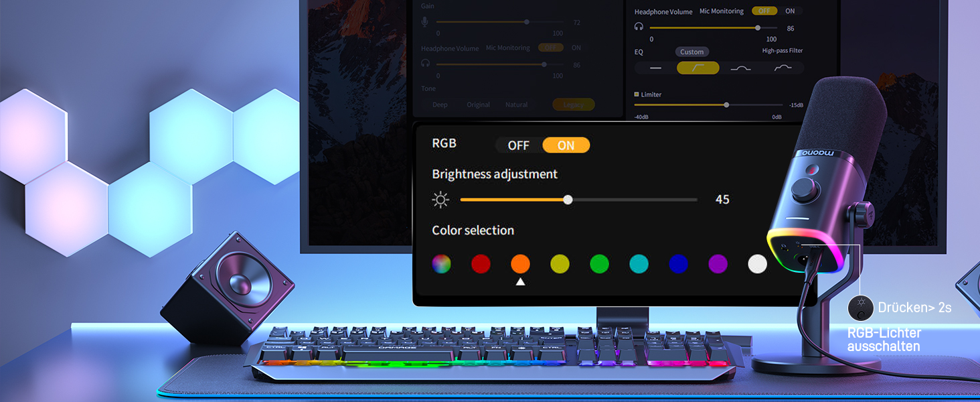
Task: Select the red color swatch
Action: coord(481,264)
